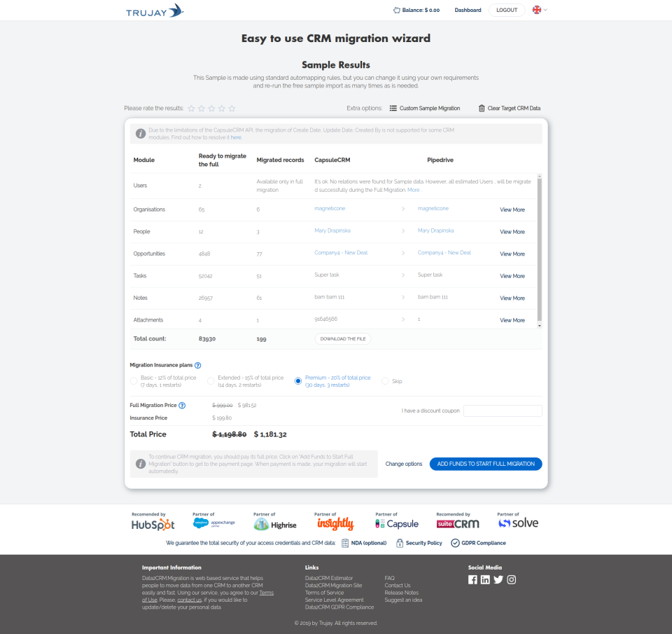Click LOGOUT in the top bar
This screenshot has width=672, height=634.
pos(506,10)
